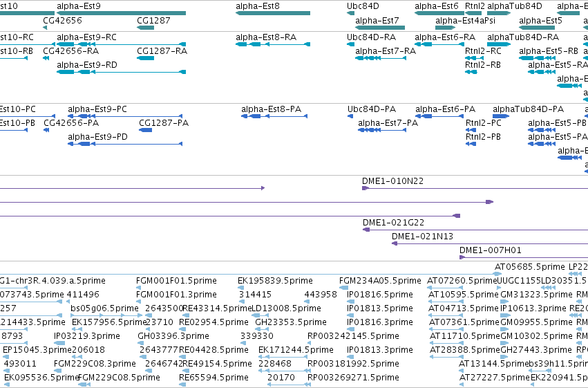Select EST RE04428.5prime

pyautogui.click(x=214, y=350)
